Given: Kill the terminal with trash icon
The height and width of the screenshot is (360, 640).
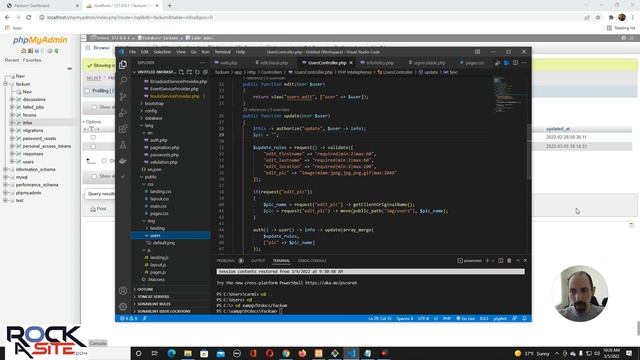Looking at the screenshot, I should pos(509,260).
